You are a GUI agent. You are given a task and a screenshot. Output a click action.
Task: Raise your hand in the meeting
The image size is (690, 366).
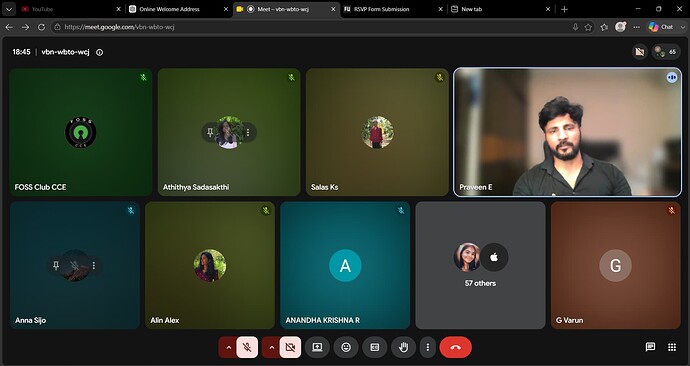pyautogui.click(x=403, y=348)
